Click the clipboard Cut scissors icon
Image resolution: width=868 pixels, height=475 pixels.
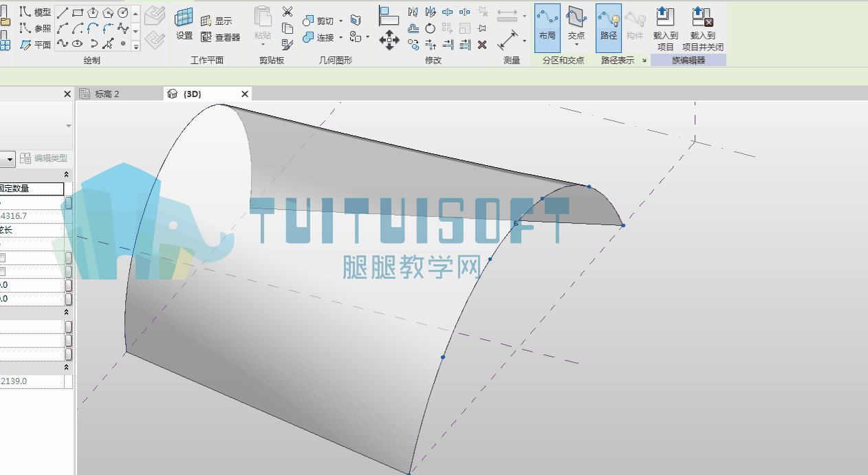click(287, 12)
